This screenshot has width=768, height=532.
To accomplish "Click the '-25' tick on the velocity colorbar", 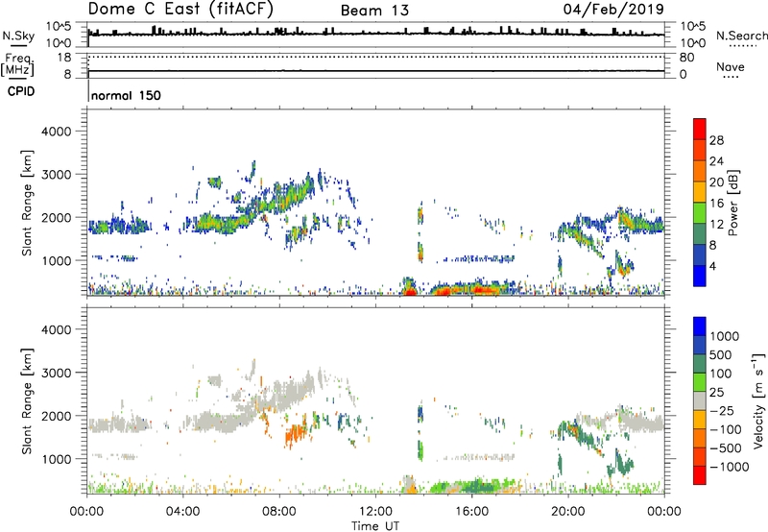I will (725, 411).
